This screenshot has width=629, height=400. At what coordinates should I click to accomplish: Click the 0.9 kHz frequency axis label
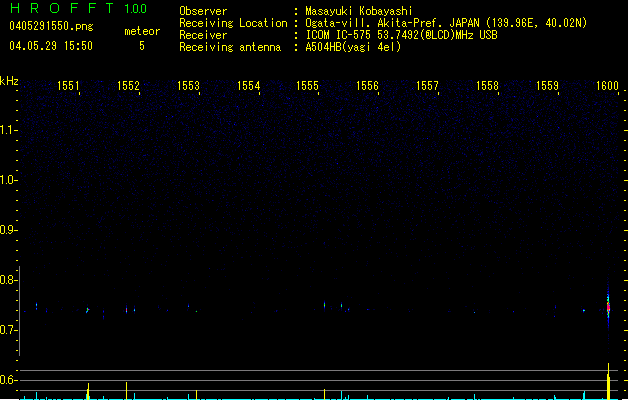click(8, 230)
